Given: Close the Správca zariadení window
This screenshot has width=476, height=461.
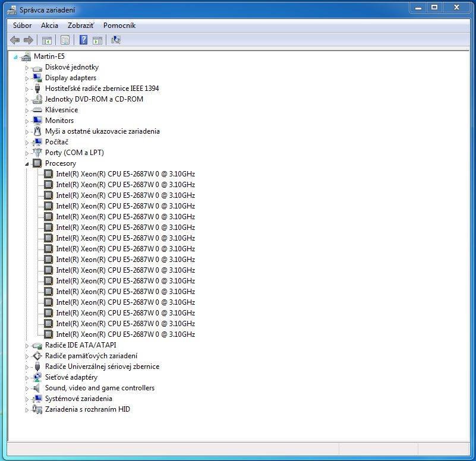Looking at the screenshot, I should [456, 8].
